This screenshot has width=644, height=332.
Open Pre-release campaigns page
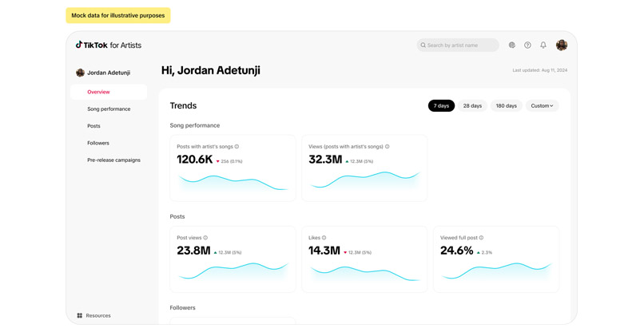click(x=113, y=160)
